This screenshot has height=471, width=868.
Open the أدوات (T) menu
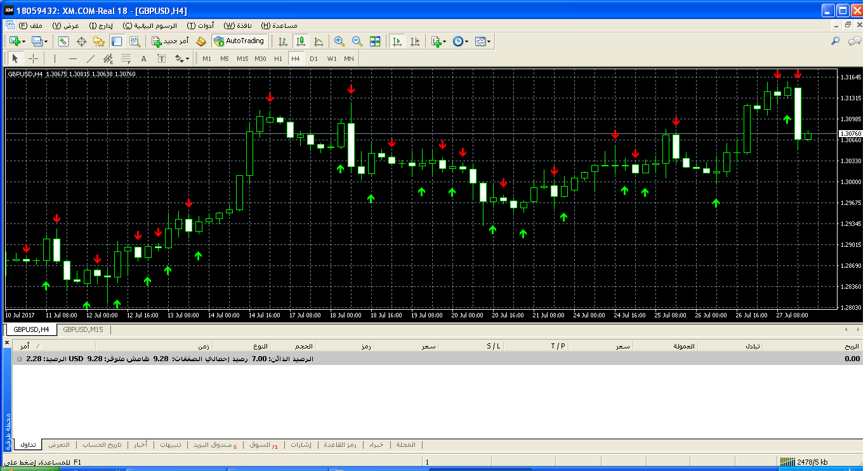pos(201,25)
